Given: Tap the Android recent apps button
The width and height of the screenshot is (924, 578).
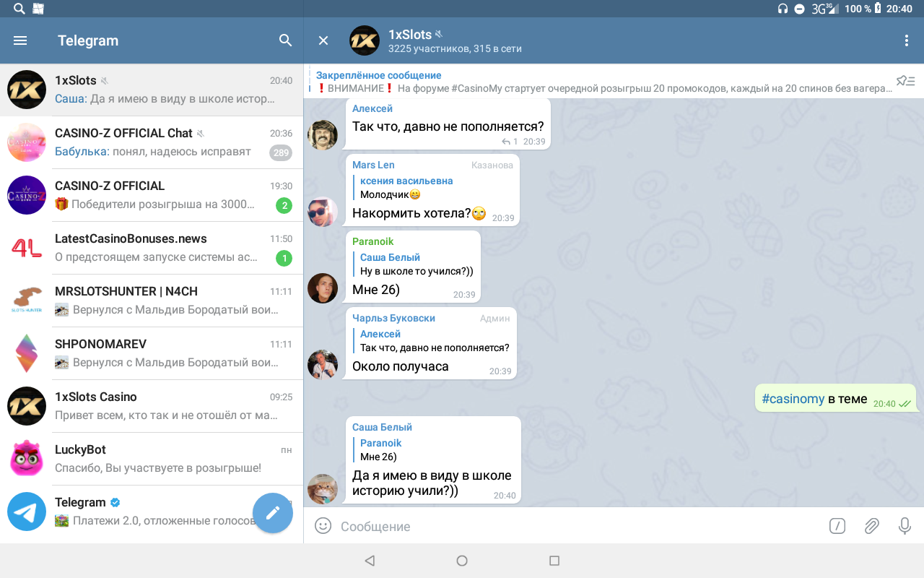Looking at the screenshot, I should tap(554, 561).
